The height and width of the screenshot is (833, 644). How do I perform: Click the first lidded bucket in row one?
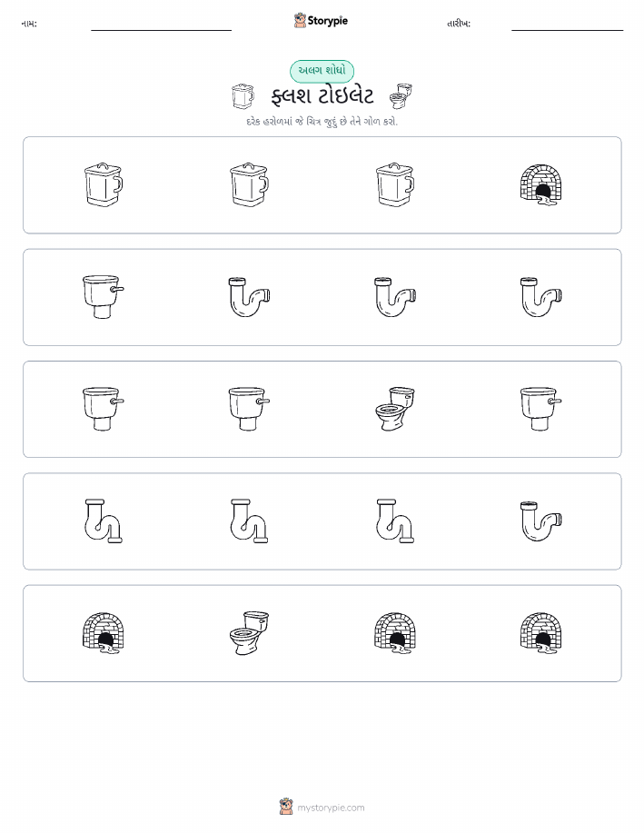tap(103, 185)
